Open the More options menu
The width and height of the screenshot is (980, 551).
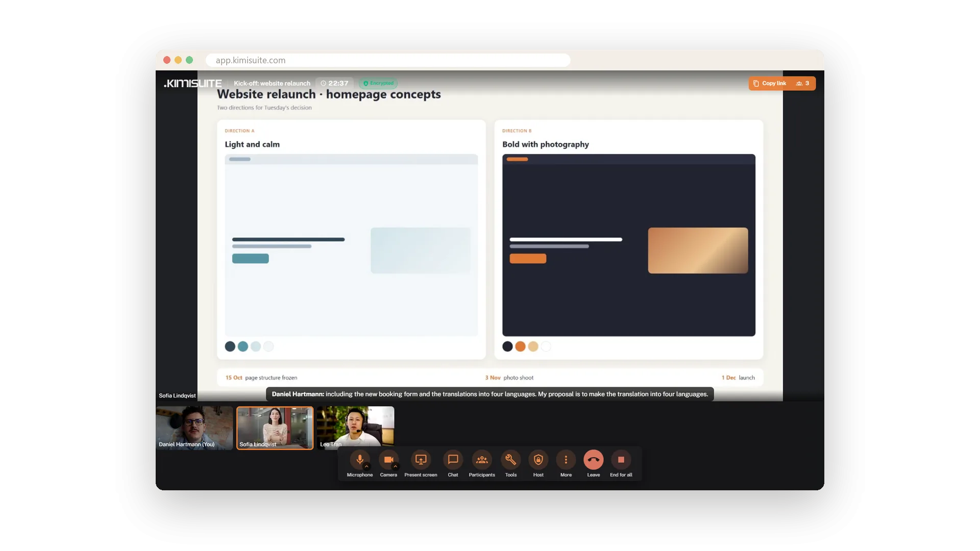coord(566,459)
